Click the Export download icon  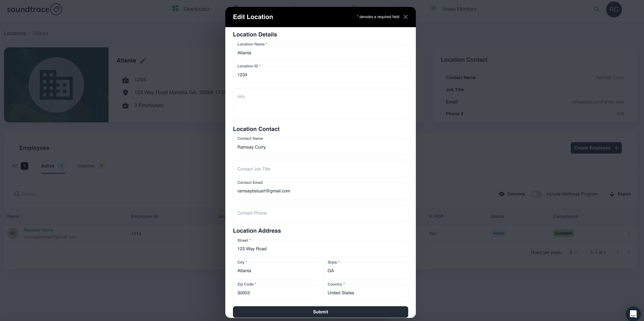(612, 194)
